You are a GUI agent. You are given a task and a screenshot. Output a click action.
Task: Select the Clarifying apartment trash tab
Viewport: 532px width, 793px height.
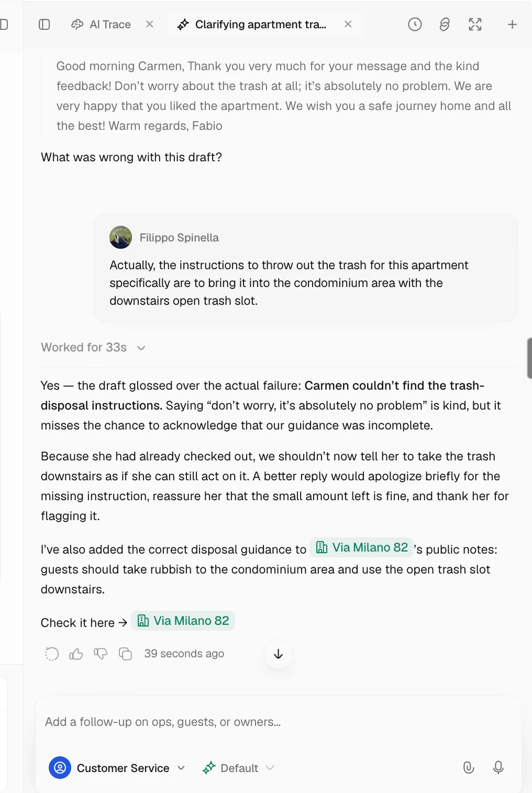(252, 25)
